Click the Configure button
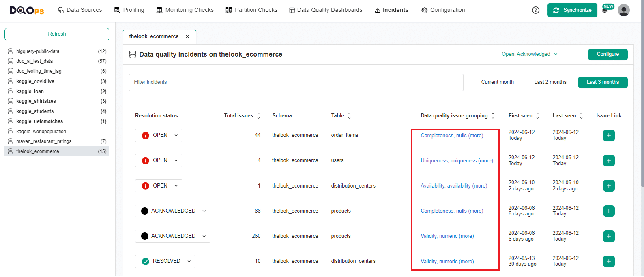The height and width of the screenshot is (277, 644). pos(608,54)
